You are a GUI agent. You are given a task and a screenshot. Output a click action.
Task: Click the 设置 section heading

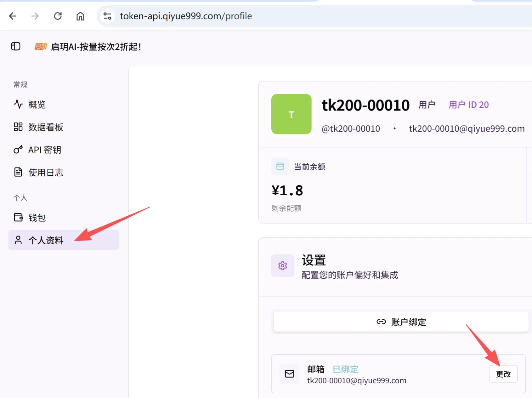tap(314, 260)
